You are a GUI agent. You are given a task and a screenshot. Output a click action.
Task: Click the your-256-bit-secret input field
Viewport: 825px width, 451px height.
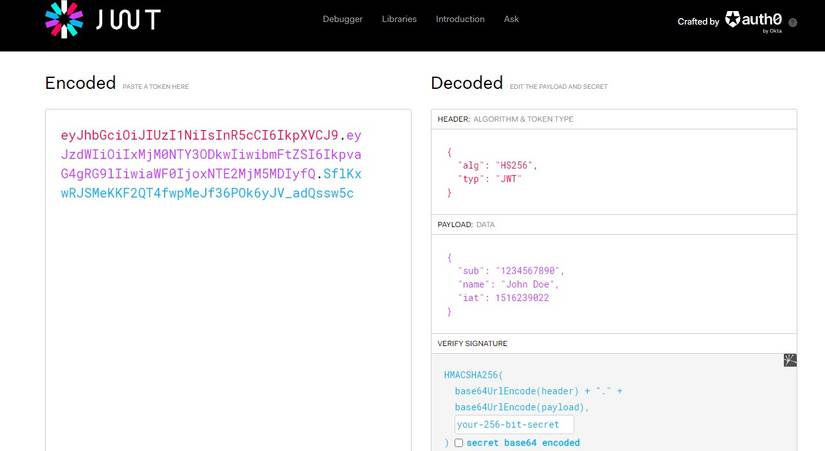(x=514, y=425)
